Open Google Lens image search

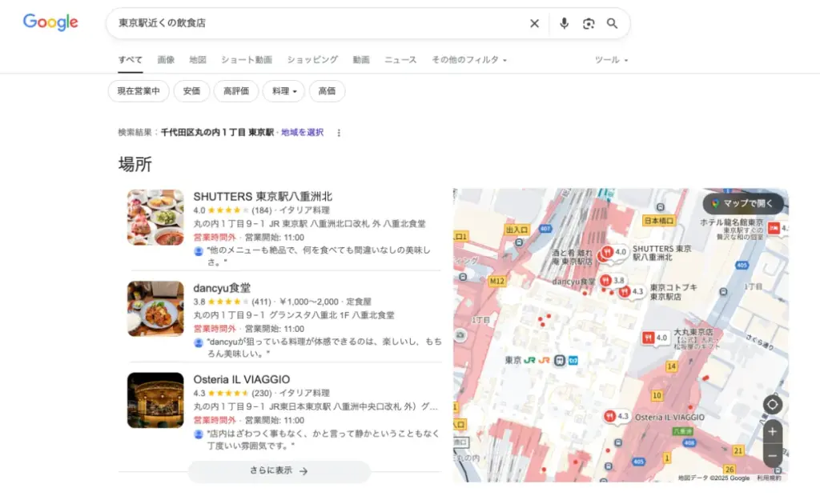click(x=589, y=23)
